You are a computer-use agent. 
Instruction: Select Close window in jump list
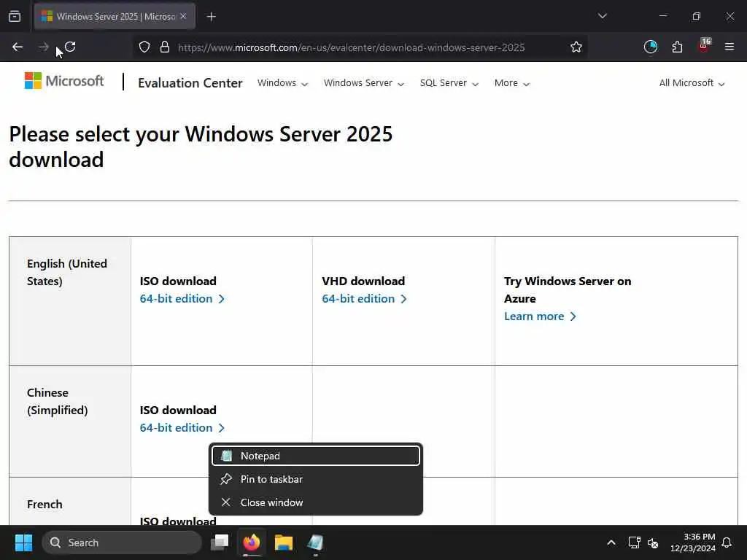[316, 502]
